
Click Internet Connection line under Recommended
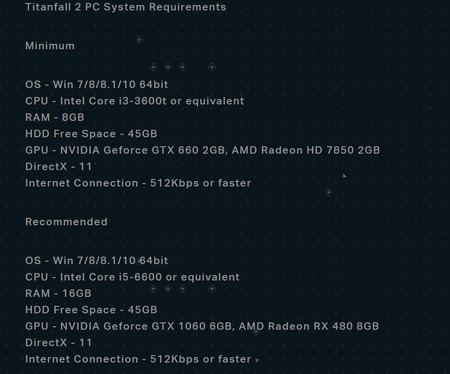click(x=138, y=359)
